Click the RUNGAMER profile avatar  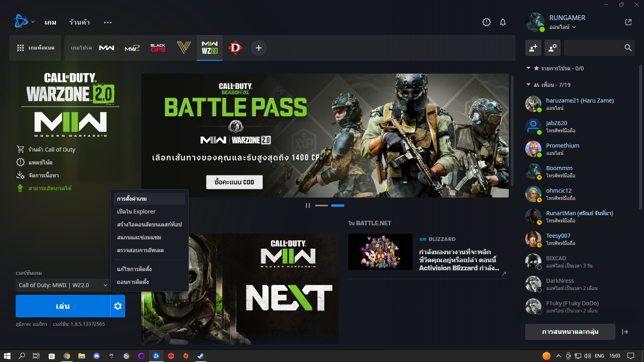[x=535, y=22]
